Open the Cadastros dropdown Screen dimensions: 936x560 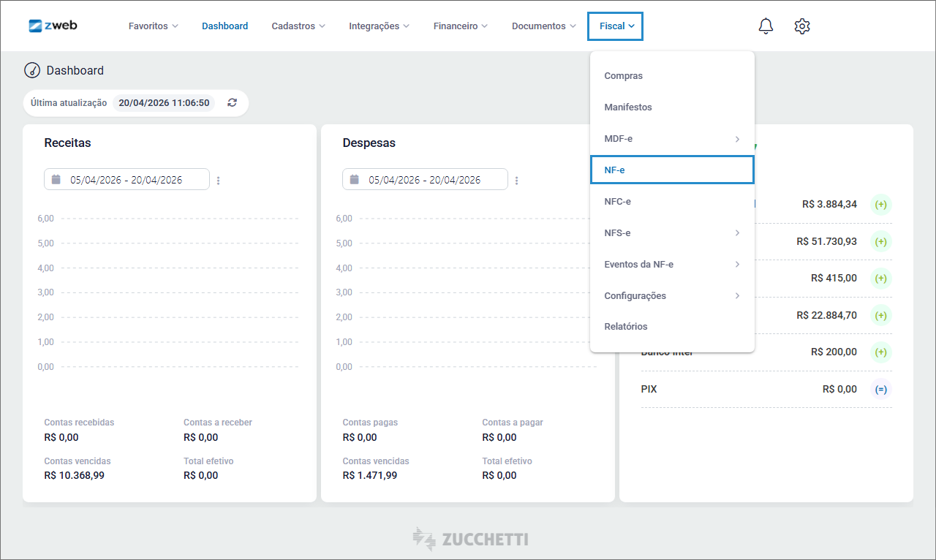tap(298, 26)
